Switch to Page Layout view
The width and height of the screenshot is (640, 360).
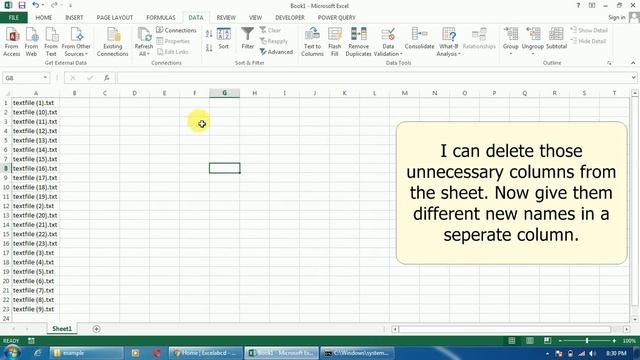[x=529, y=340]
